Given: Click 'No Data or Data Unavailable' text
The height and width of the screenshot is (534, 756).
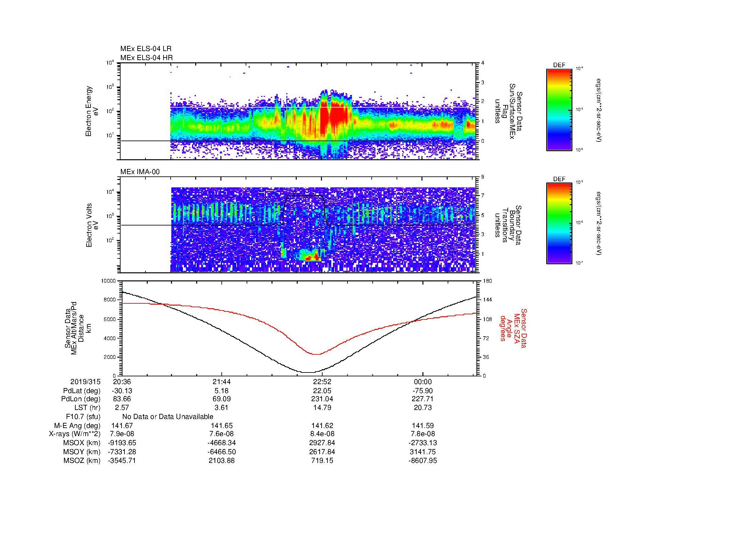Looking at the screenshot, I should pos(168,416).
